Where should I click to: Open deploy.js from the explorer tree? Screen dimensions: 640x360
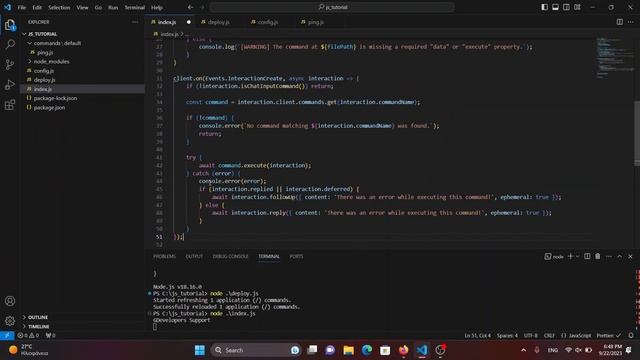point(44,80)
